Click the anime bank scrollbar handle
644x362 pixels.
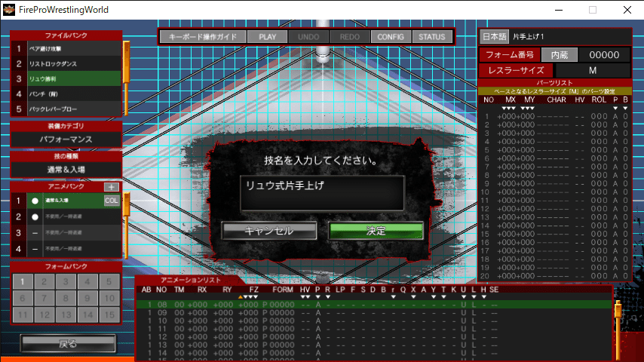tap(126, 204)
